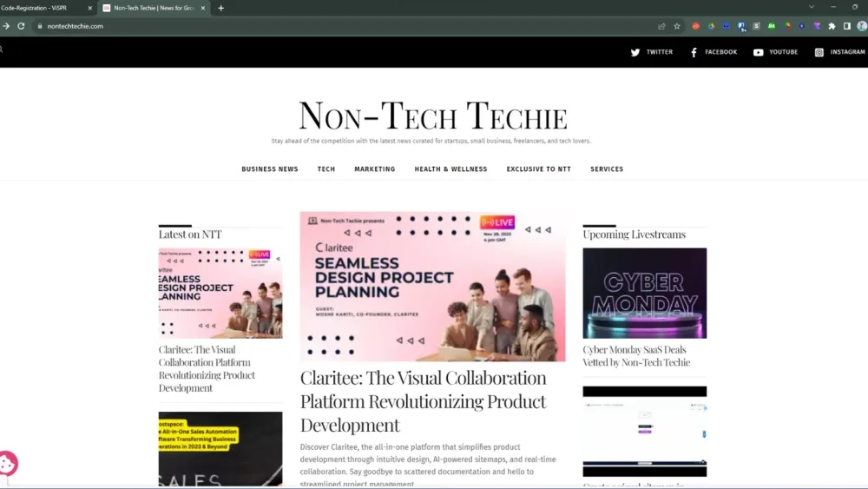This screenshot has height=489, width=868.
Task: Open the Business News menu
Action: click(270, 169)
